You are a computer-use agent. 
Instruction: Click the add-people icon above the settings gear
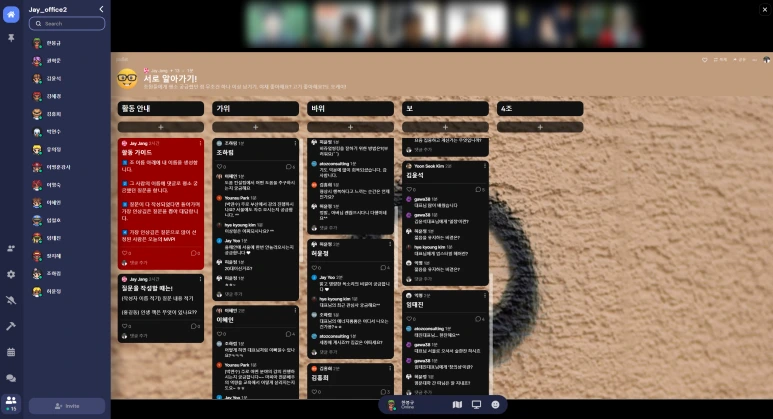click(x=11, y=248)
